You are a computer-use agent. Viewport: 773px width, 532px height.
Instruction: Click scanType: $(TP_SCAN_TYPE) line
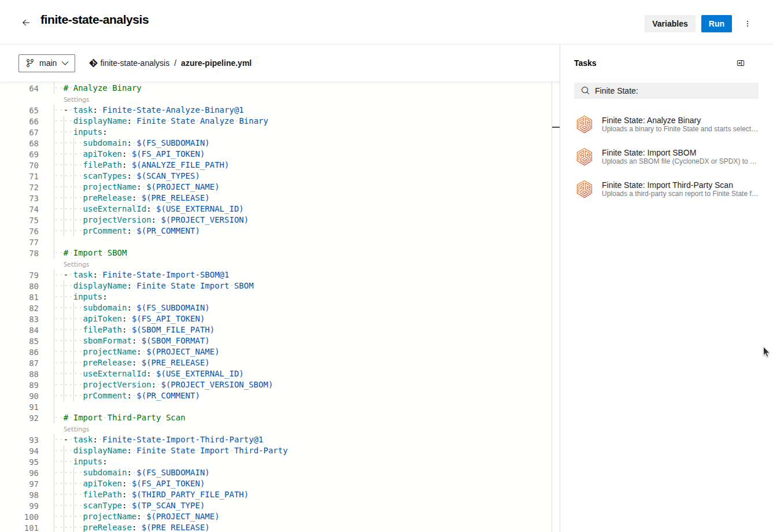click(144, 506)
